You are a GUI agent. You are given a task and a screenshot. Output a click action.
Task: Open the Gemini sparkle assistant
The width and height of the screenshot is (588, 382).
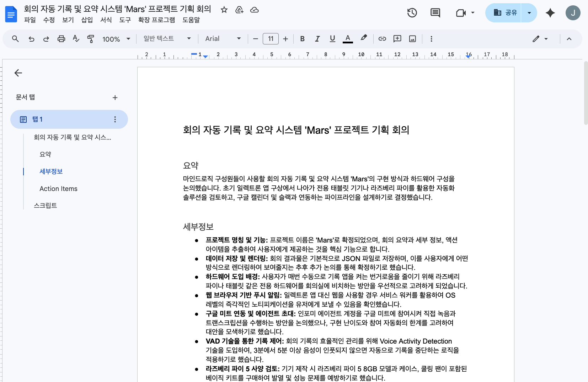pyautogui.click(x=550, y=13)
